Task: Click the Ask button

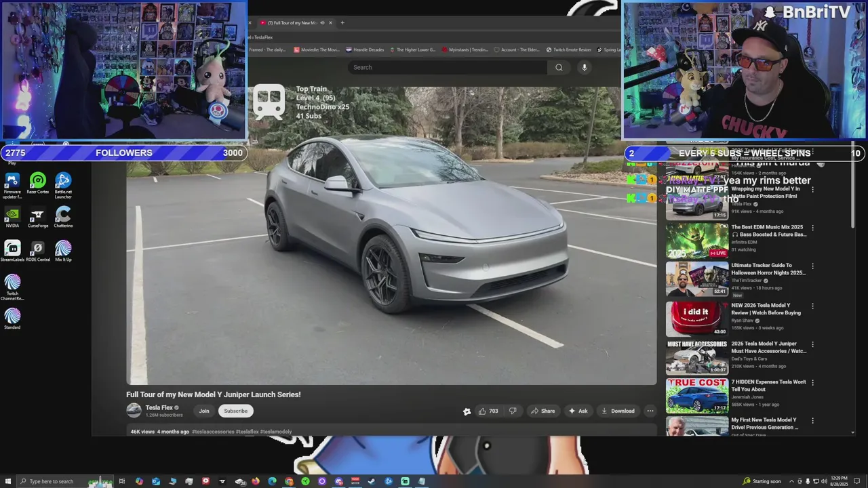Action: (x=578, y=411)
